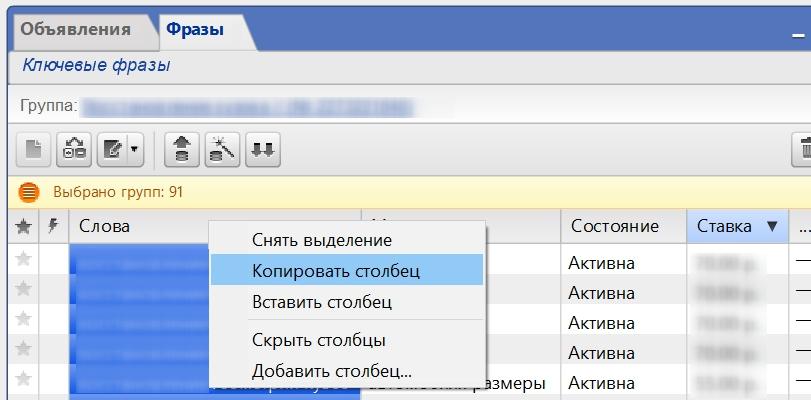Click the double down arrows icon
The image size is (811, 400).
pyautogui.click(x=263, y=150)
